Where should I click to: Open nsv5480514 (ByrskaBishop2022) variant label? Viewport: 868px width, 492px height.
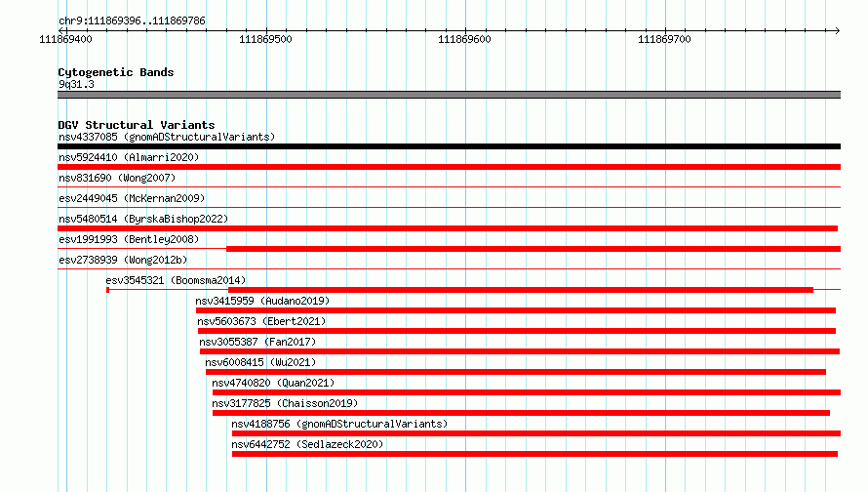pyautogui.click(x=143, y=219)
